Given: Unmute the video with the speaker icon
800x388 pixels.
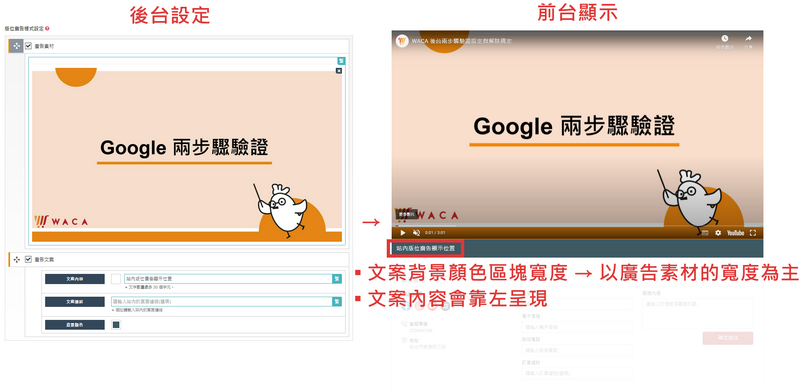Looking at the screenshot, I should click(416, 233).
